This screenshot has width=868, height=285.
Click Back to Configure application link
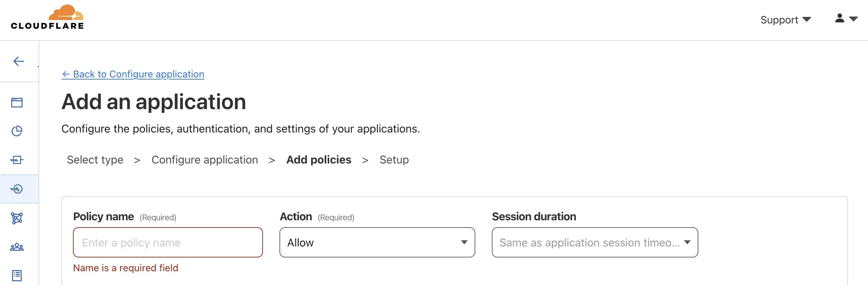133,74
